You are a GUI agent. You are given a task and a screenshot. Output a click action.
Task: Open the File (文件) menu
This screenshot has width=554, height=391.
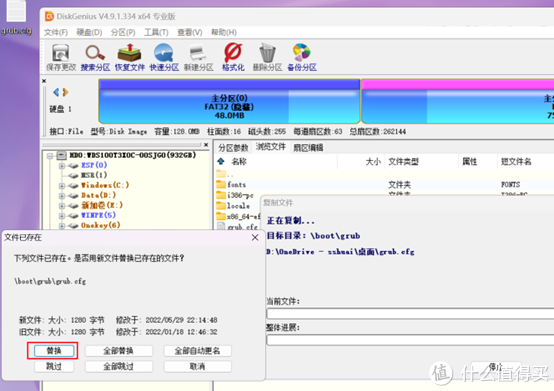55,32
